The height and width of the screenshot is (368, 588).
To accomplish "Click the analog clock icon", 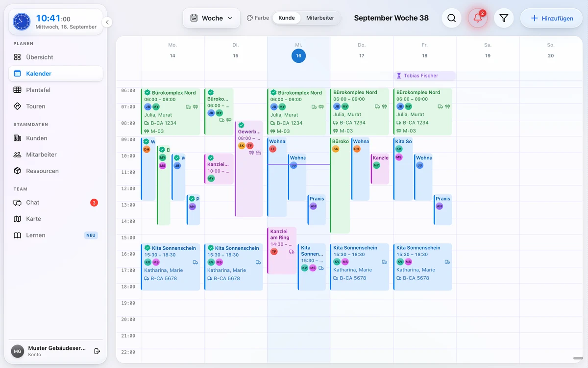I will click(21, 22).
